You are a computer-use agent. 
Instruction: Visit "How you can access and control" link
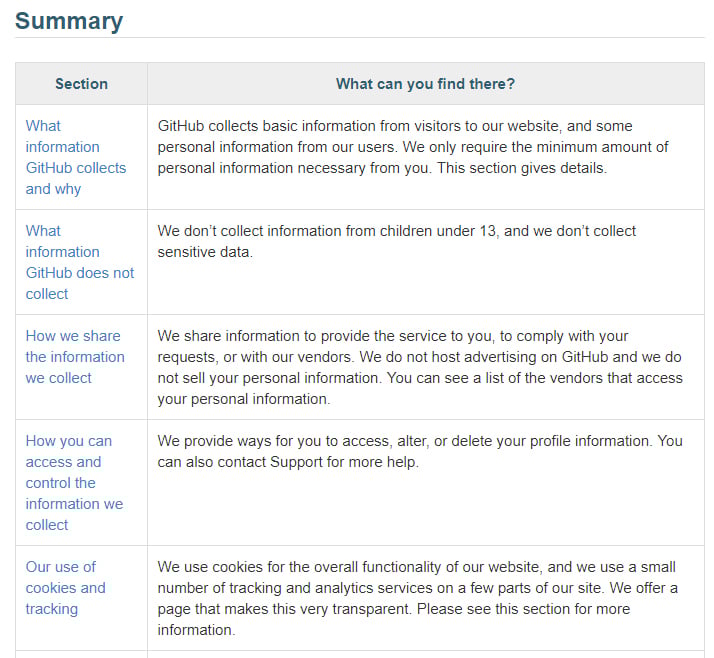click(x=74, y=483)
